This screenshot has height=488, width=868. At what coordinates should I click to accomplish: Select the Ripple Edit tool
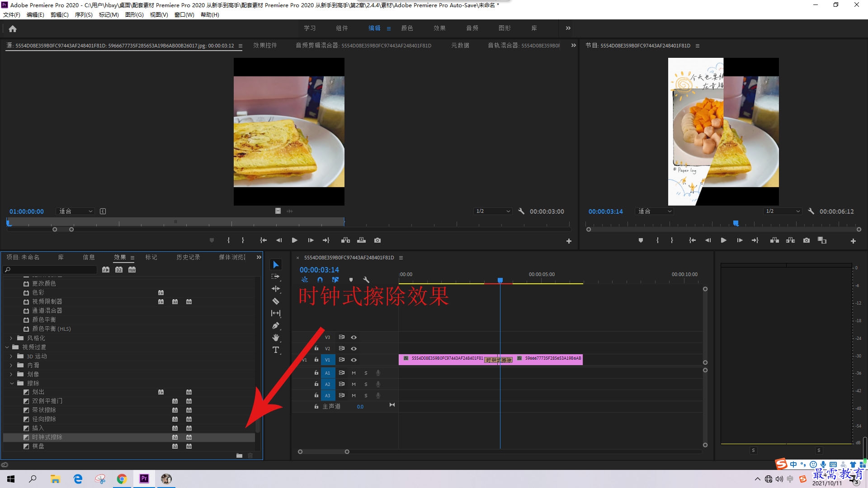pos(276,289)
